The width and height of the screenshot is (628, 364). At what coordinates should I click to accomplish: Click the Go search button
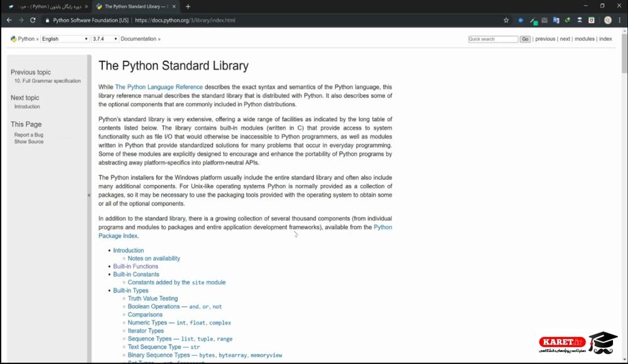[x=525, y=39]
